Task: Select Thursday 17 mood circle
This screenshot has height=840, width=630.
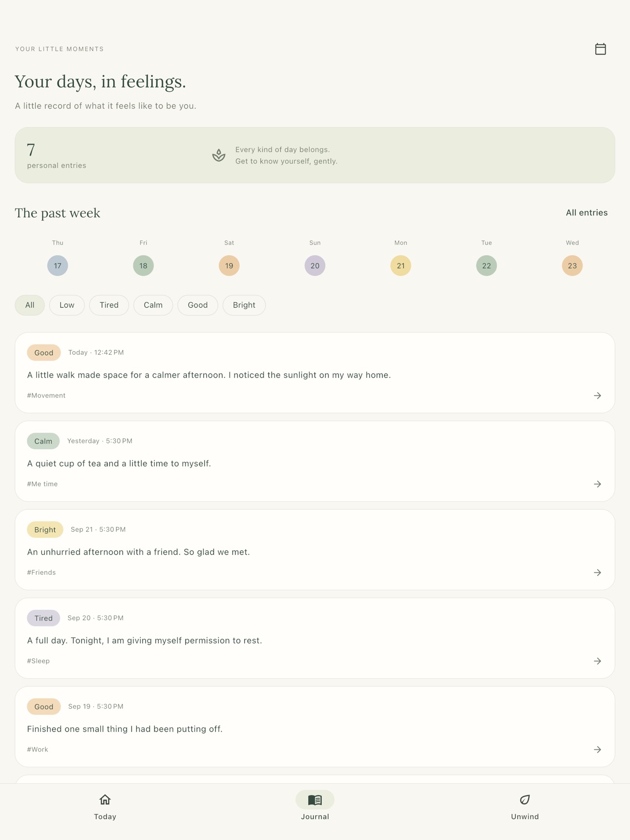Action: coord(58,266)
